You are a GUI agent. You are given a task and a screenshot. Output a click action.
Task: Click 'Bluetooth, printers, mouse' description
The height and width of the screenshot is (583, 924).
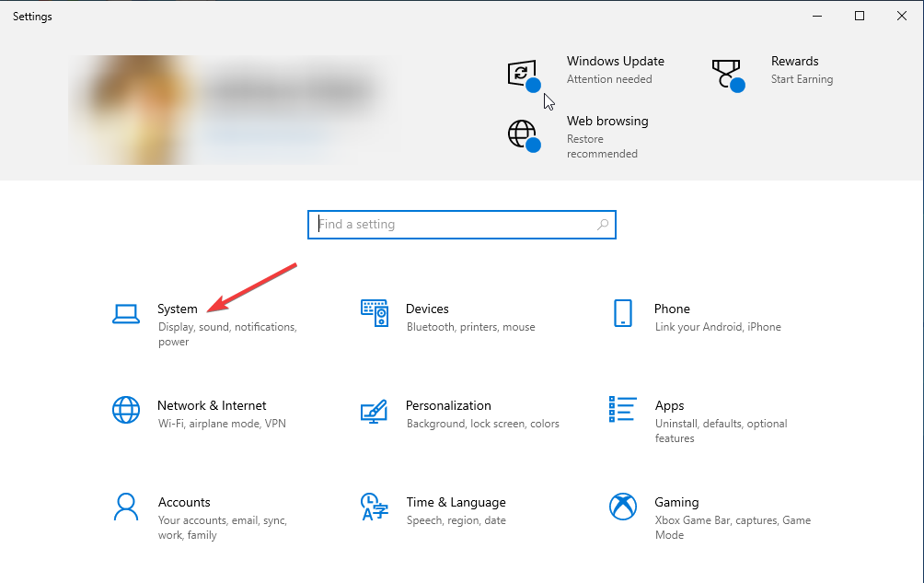pos(471,327)
